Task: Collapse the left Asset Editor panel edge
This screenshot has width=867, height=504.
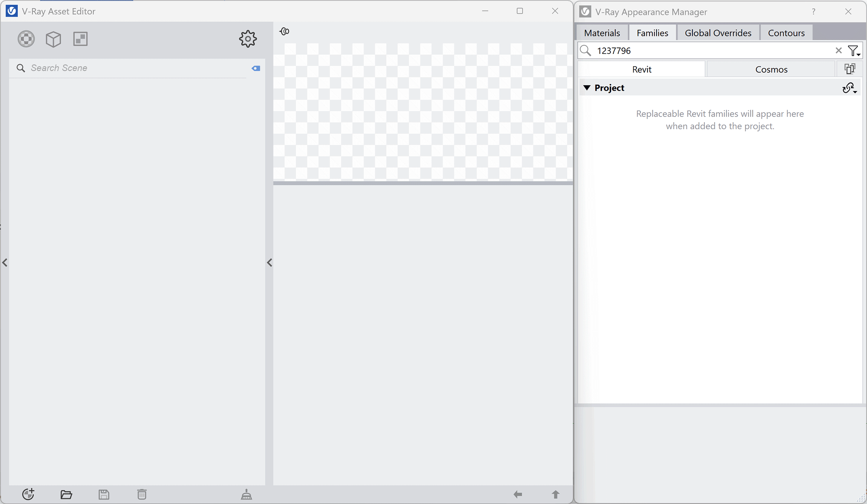Action: point(5,263)
